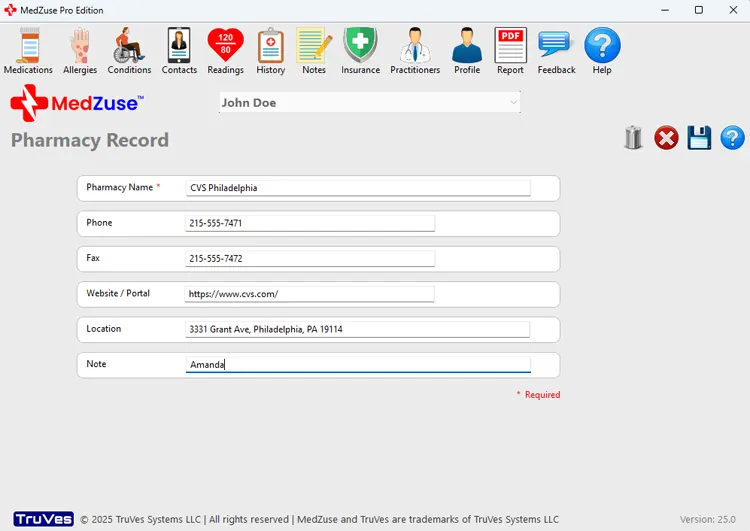Image resolution: width=750 pixels, height=531 pixels.
Task: View the Readings heart icon
Action: 225,50
